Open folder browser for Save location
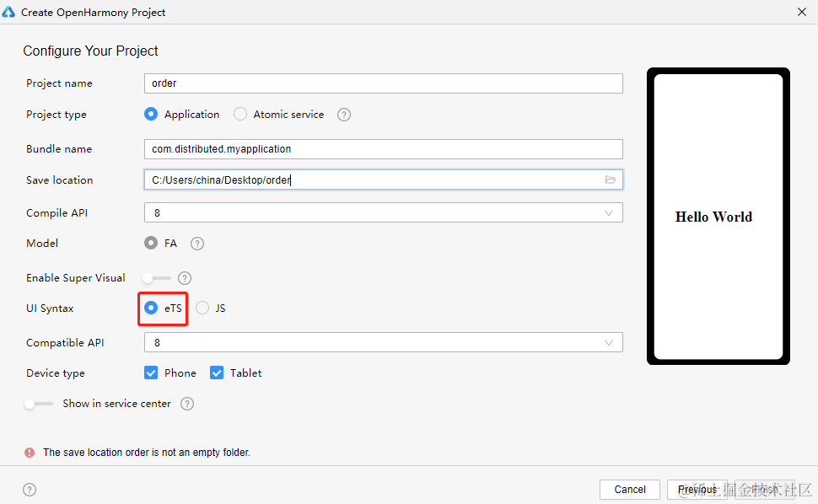This screenshot has height=504, width=818. tap(611, 180)
